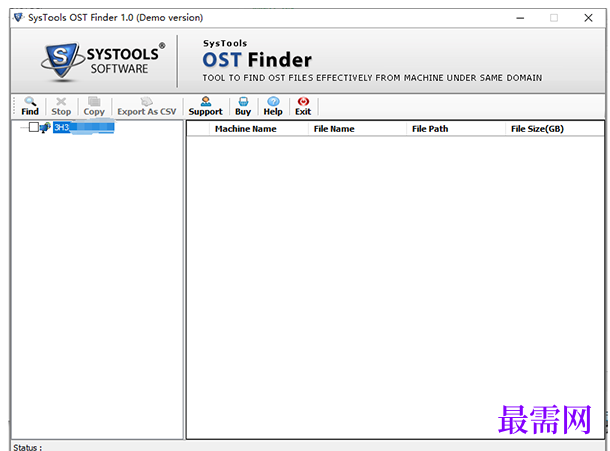Minimize the OST Finder window
Screen dimensions: 610x451
pos(520,18)
